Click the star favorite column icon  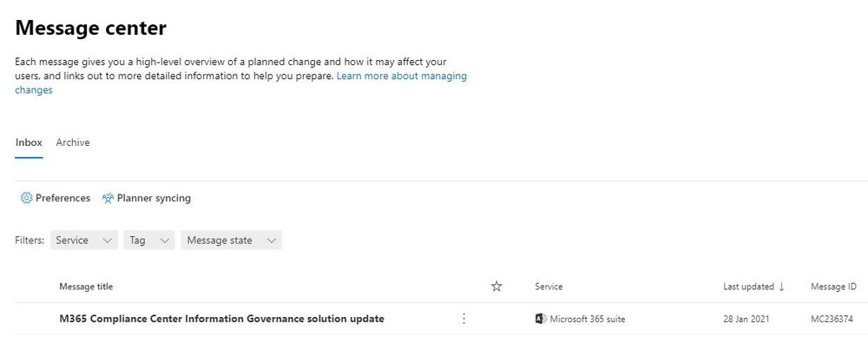pyautogui.click(x=496, y=287)
